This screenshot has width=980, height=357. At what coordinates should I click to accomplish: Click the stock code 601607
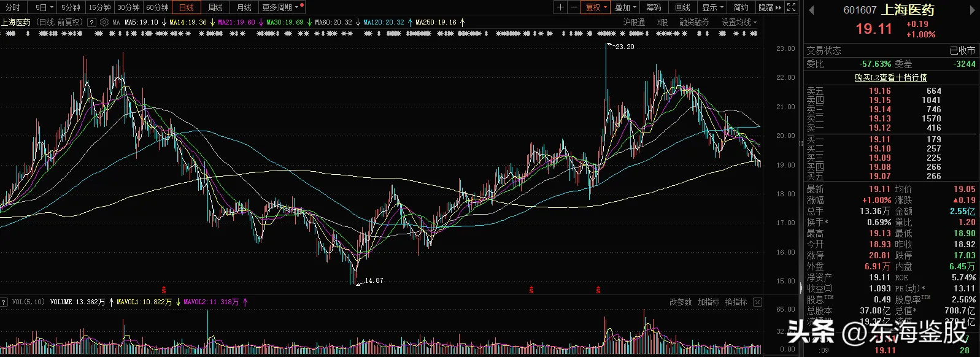tap(860, 10)
